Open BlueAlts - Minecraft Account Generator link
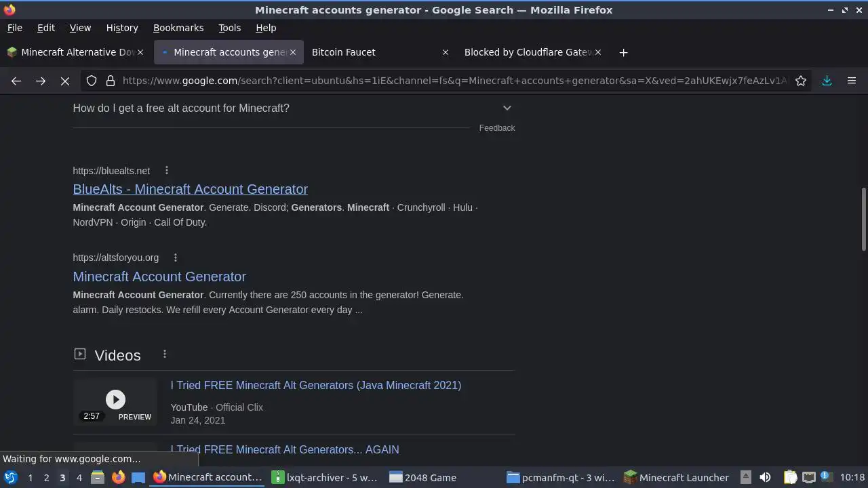 coord(191,189)
